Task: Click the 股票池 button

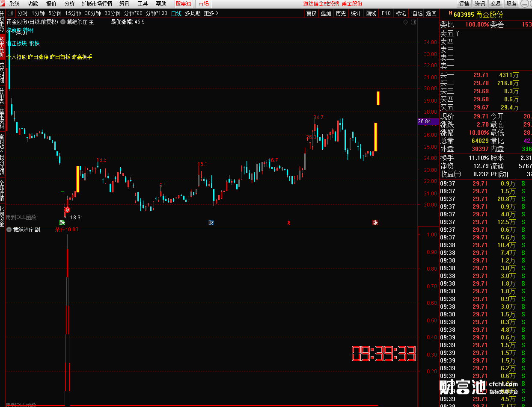Action: click(x=184, y=3)
